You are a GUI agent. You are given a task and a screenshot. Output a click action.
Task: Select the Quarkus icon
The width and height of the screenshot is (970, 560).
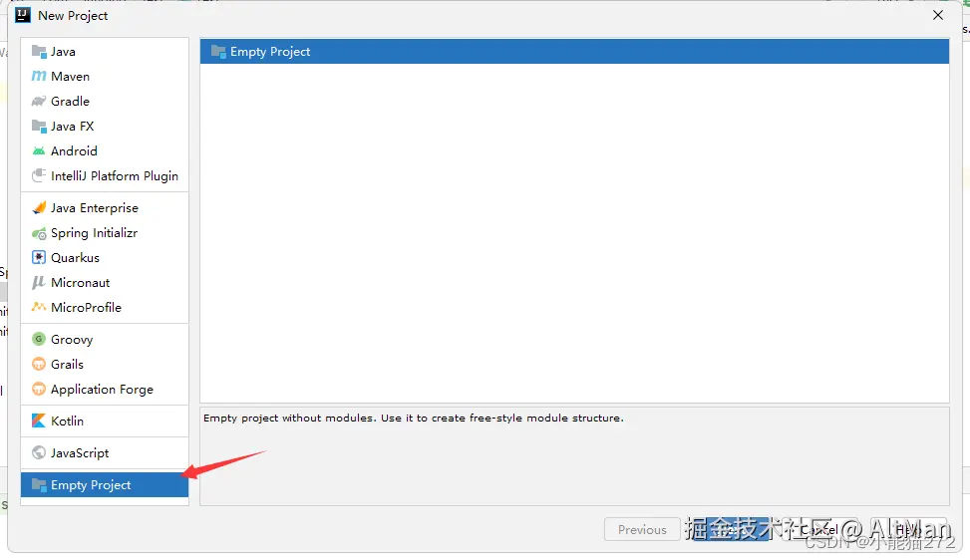pyautogui.click(x=39, y=258)
